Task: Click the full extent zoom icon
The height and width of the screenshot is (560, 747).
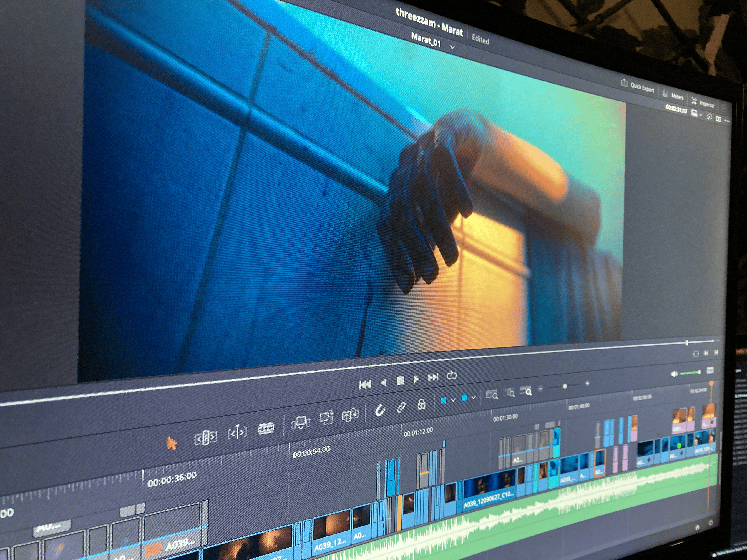Action: click(x=492, y=394)
